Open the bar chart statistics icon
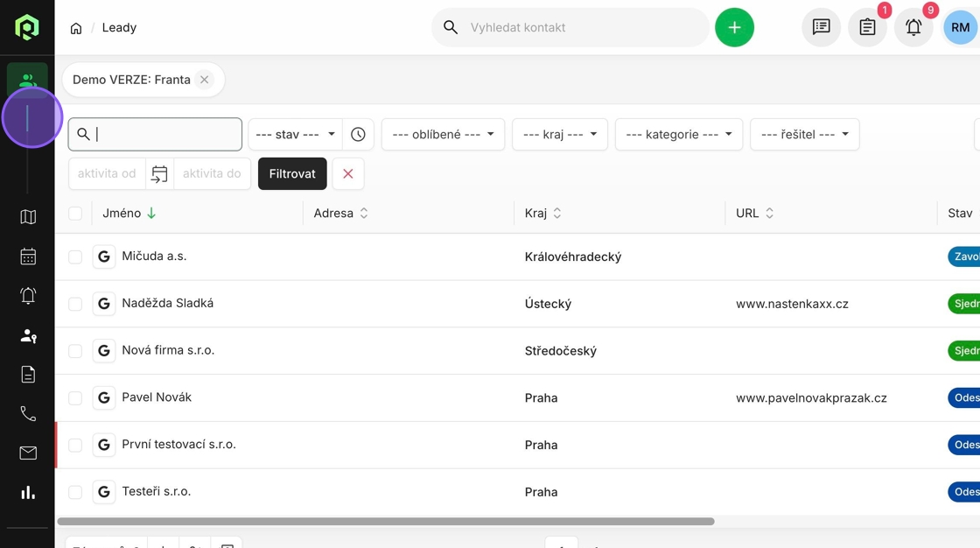 [x=28, y=492]
